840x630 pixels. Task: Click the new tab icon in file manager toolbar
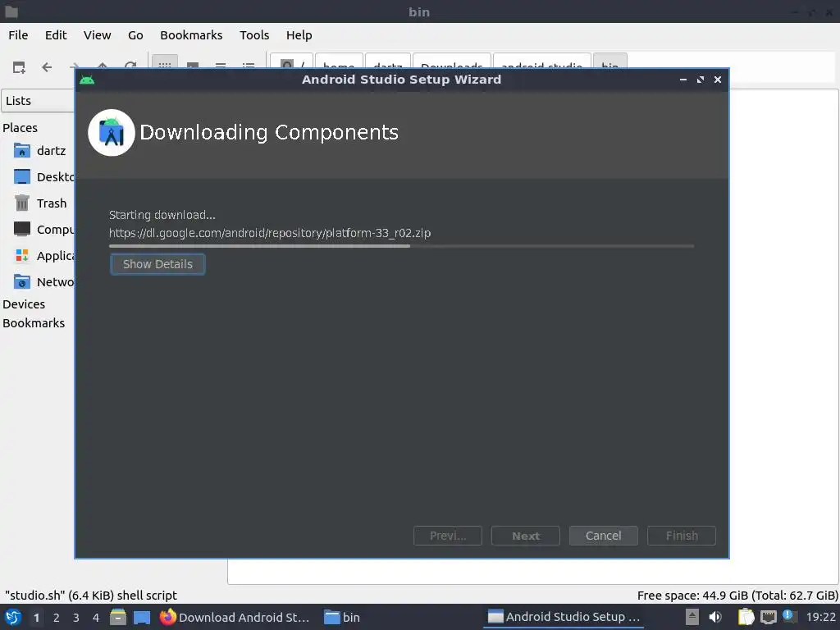tap(19, 67)
